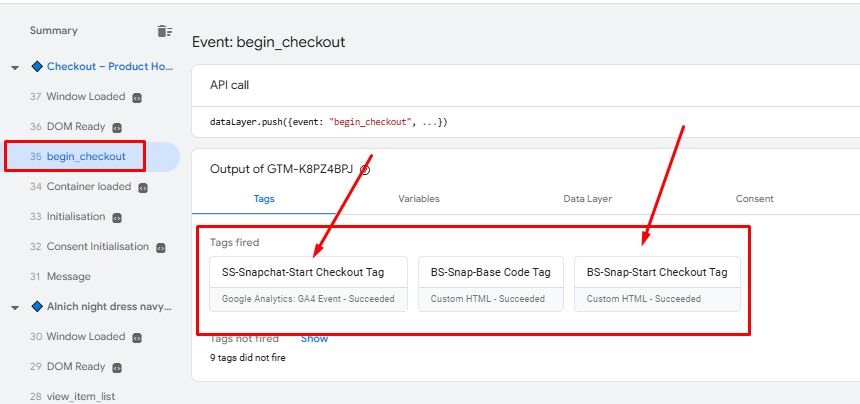The image size is (860, 404).
Task: View the Consent tab
Action: coord(754,199)
